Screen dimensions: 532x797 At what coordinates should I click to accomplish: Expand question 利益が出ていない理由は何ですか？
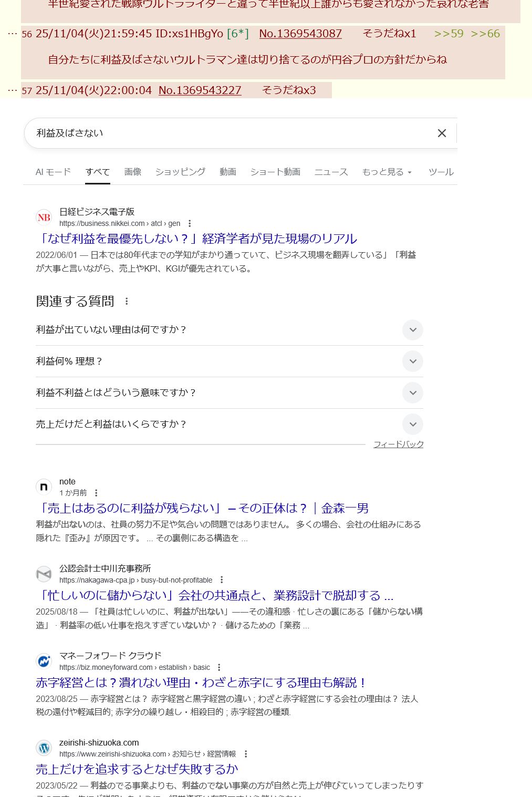point(413,330)
